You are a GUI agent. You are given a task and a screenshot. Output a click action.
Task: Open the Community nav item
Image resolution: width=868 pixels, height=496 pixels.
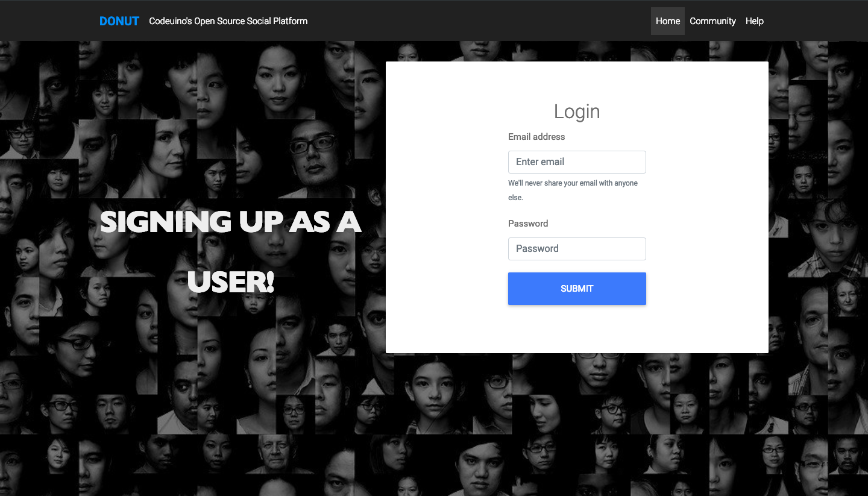click(712, 21)
